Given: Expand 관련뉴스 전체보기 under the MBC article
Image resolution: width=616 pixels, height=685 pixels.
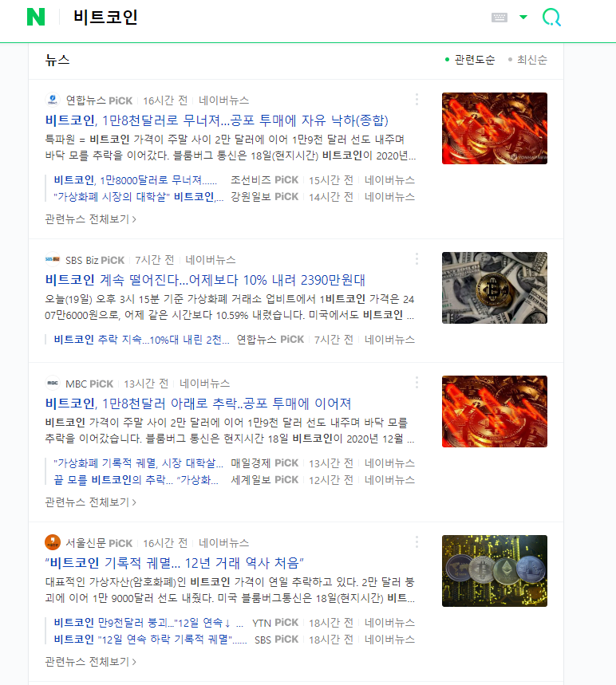Looking at the screenshot, I should pos(90,502).
